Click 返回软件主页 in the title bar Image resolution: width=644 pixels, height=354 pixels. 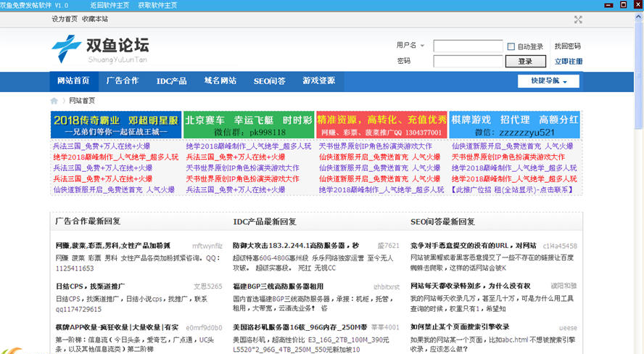click(x=108, y=5)
